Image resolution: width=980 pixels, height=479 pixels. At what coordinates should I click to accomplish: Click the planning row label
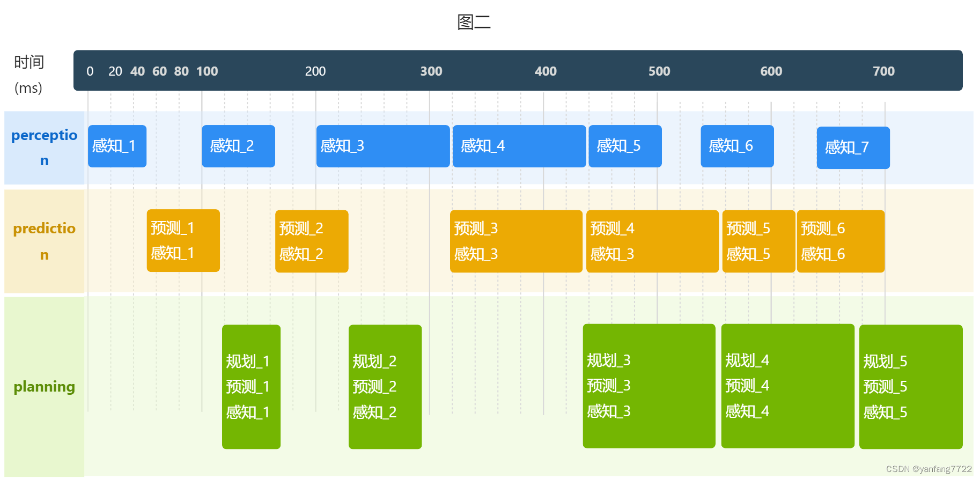[x=44, y=387]
